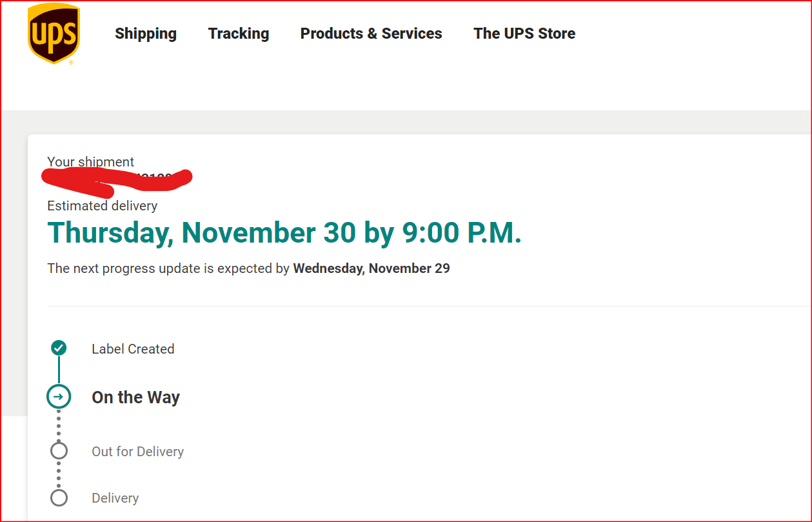Open the Shipping menu
This screenshot has height=522, width=812.
(x=146, y=34)
